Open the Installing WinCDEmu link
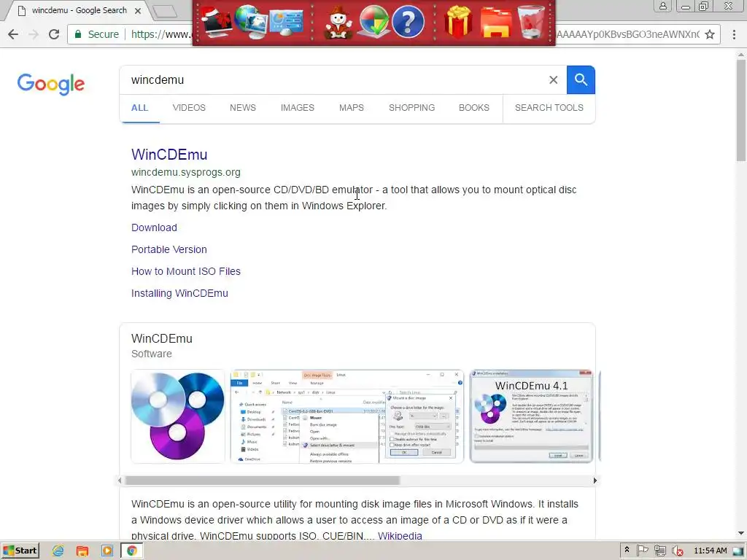Viewport: 747px width, 560px height. [179, 293]
